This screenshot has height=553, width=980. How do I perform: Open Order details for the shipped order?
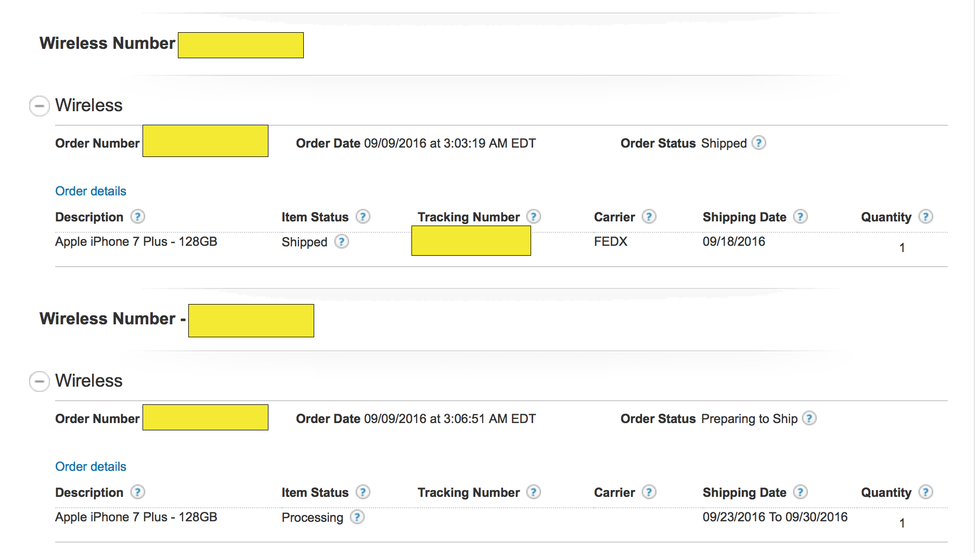(91, 191)
